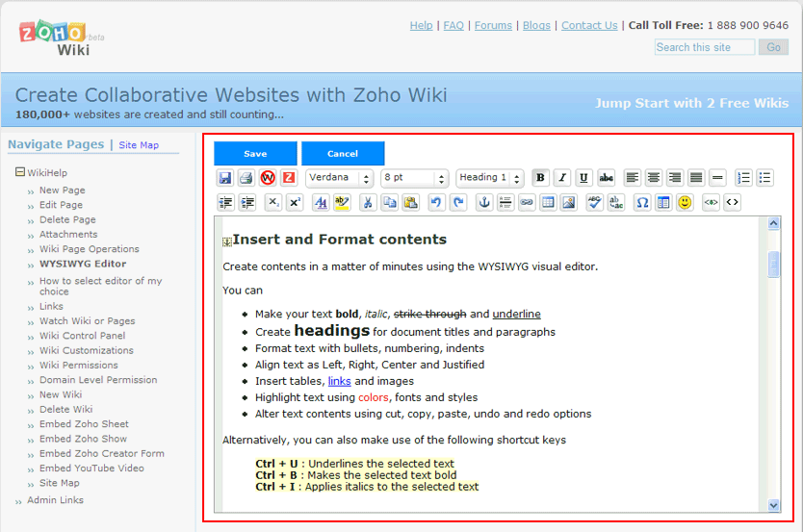Viewport: 803px width, 532px height.
Task: Open Admin Links in sidebar
Action: [x=55, y=500]
